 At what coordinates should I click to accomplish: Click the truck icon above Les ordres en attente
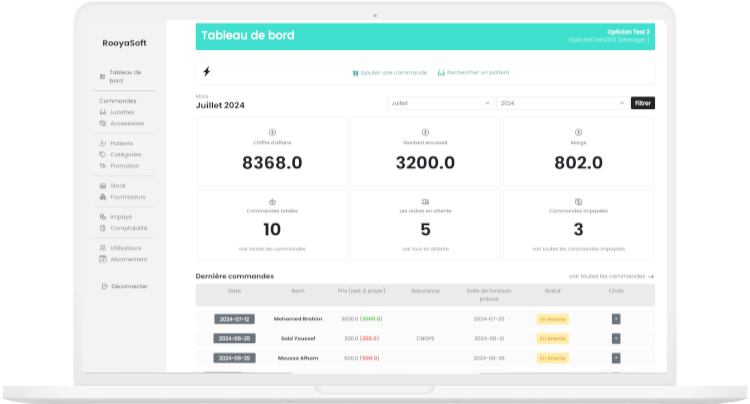pyautogui.click(x=425, y=201)
